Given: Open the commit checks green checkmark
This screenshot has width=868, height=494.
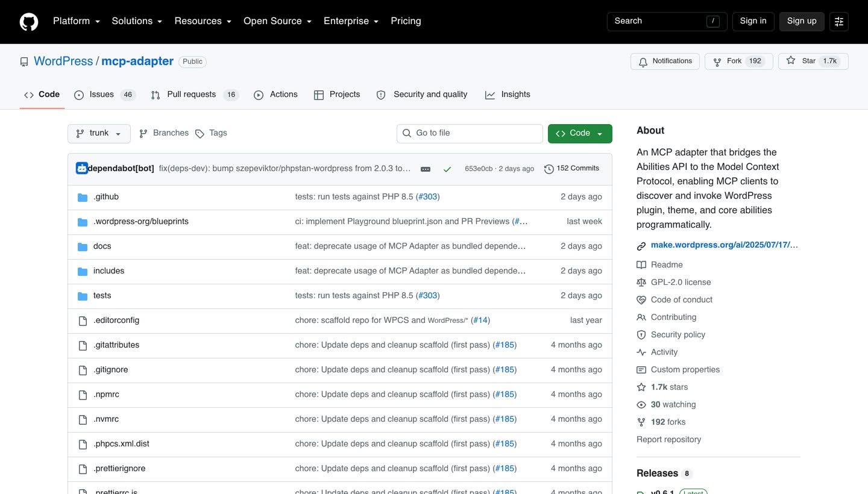Looking at the screenshot, I should 447,169.
